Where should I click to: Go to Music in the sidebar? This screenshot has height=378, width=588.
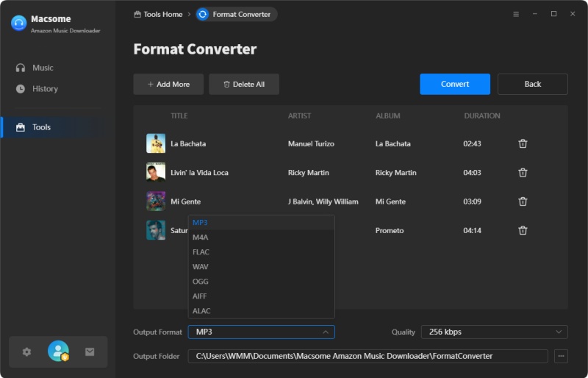click(35, 68)
